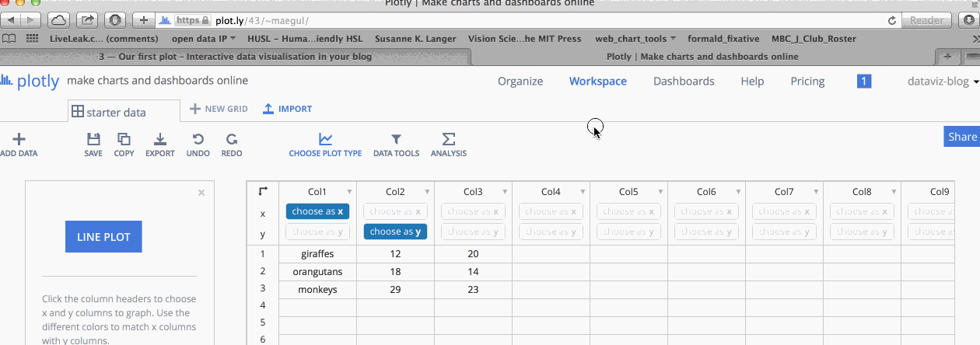Click the Add Data plus icon
Screen dimensions: 980x345
(19, 139)
